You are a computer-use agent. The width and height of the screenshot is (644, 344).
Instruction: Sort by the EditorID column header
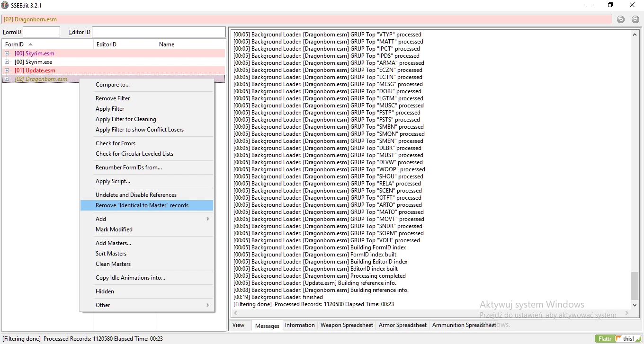click(x=125, y=44)
